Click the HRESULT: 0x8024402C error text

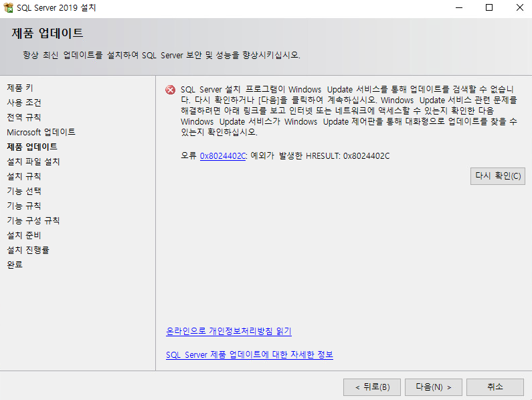click(348, 156)
